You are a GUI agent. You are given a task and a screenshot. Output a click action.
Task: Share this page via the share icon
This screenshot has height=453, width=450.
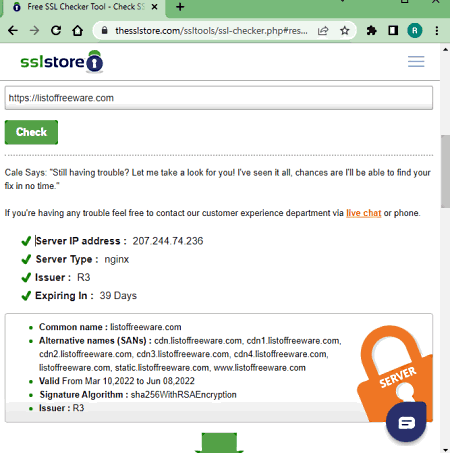323,31
